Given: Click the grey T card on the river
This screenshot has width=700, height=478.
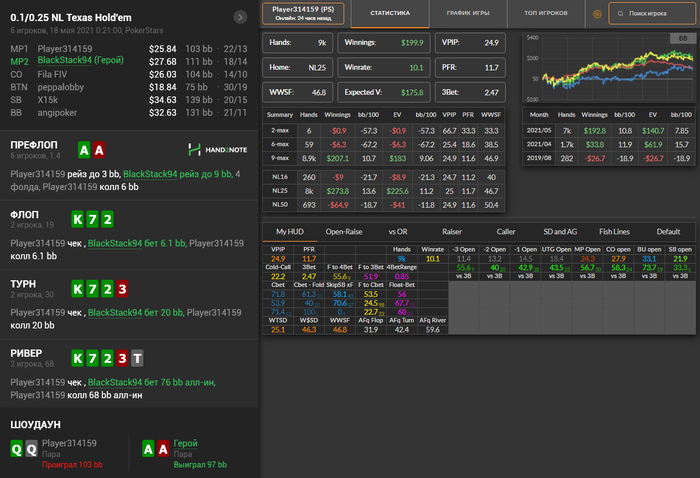Looking at the screenshot, I should tap(137, 358).
